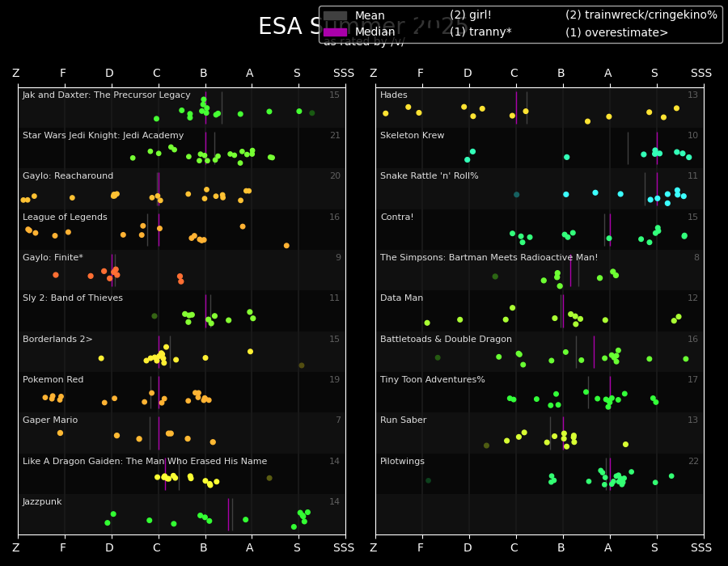
Task: Click the "Battletoads & Double Dragon" label
Action: 446,339
